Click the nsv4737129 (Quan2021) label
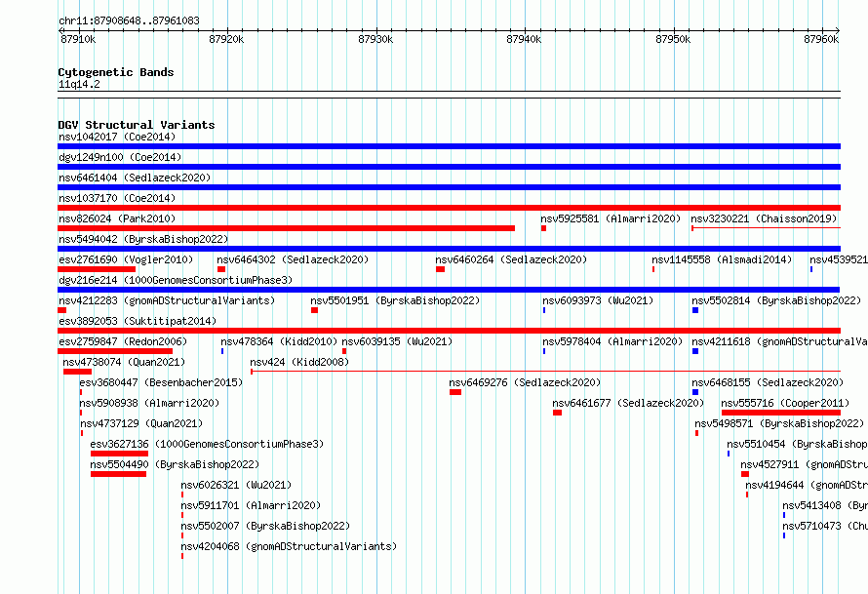 pos(141,423)
